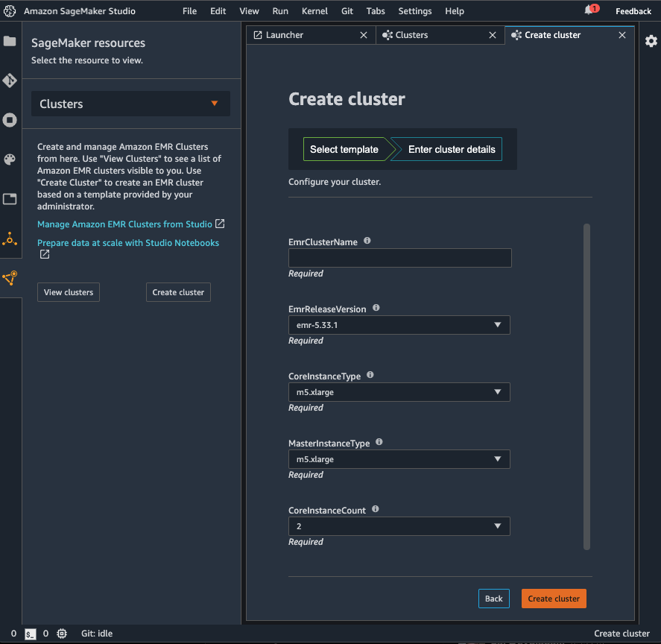Click external link icon after Manage Amazon EMR Clusters
The image size is (661, 644).
coord(220,224)
